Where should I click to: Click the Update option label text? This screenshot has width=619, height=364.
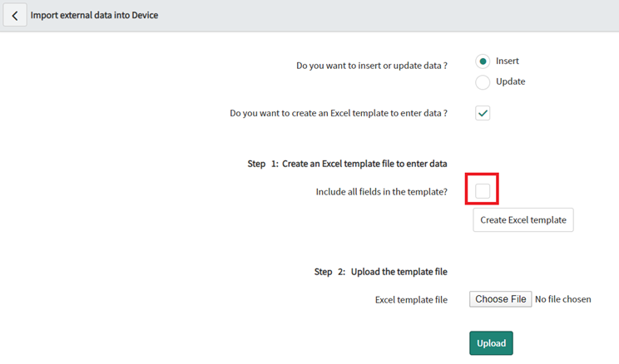pyautogui.click(x=511, y=81)
